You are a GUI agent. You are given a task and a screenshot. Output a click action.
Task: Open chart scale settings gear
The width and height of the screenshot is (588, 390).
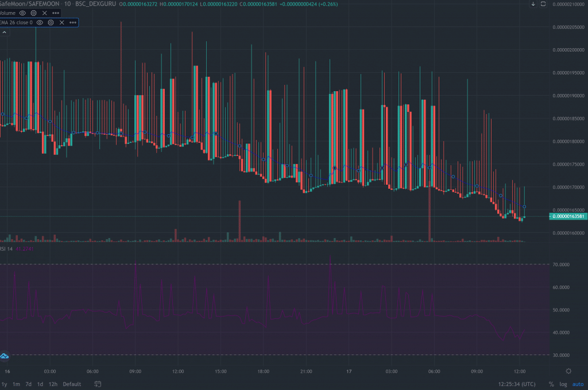(568, 371)
